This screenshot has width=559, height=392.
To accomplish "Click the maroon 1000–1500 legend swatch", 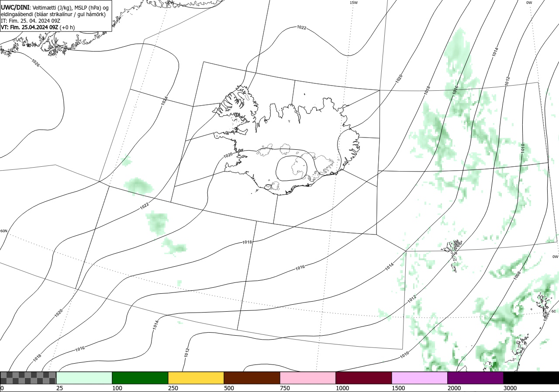I will [364, 378].
